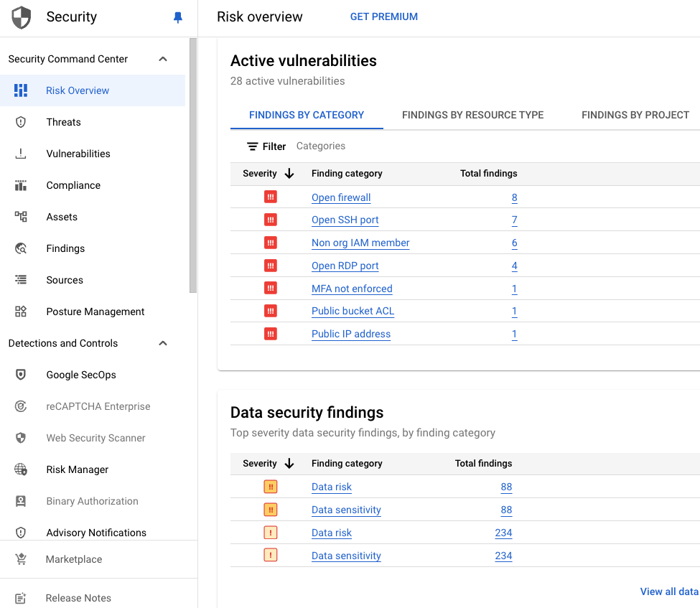The width and height of the screenshot is (700, 608).
Task: Switch to the Findings by Resource Type tab
Action: coord(474,115)
